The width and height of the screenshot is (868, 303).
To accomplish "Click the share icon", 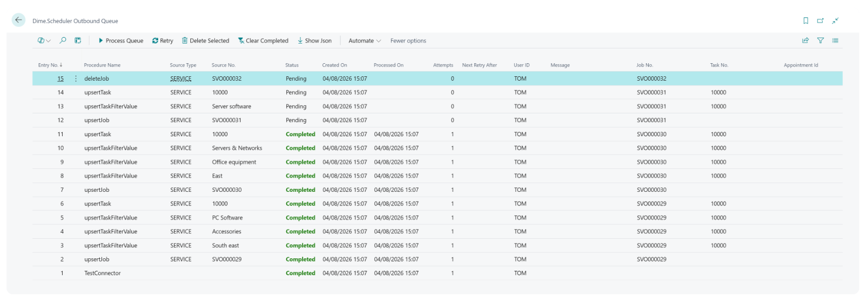I will (805, 40).
